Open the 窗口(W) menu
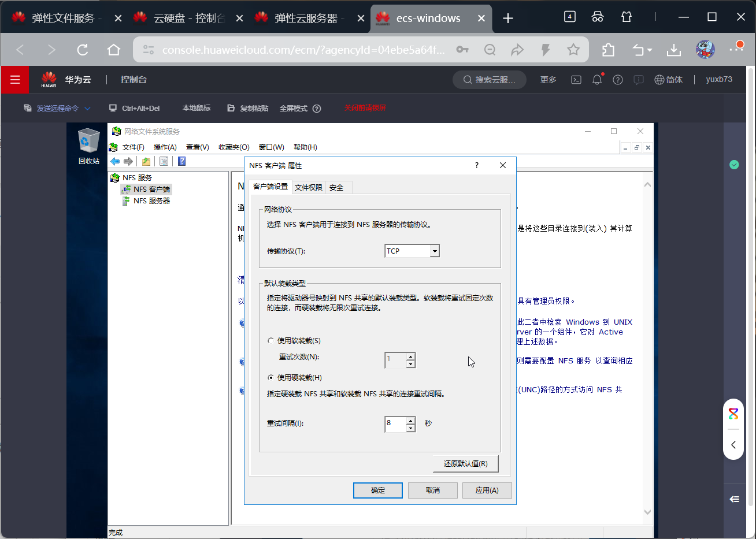 (272, 147)
